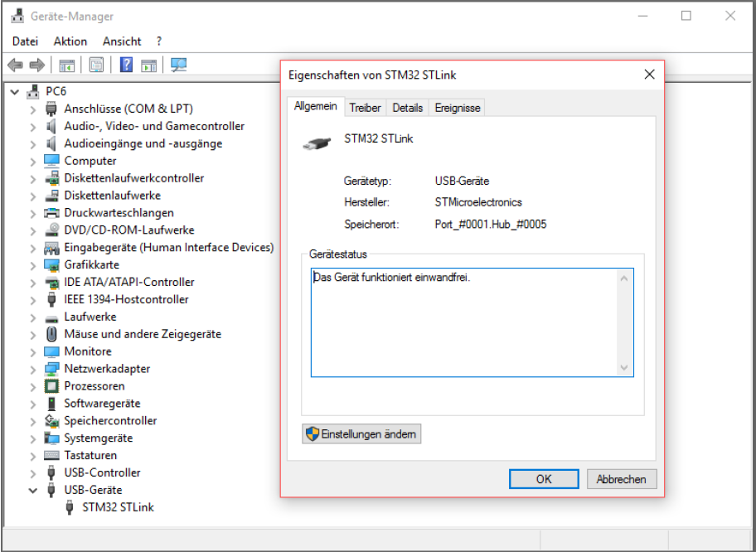Maximize the Geräte-Manager window
Image resolution: width=756 pixels, height=552 pixels.
(686, 16)
